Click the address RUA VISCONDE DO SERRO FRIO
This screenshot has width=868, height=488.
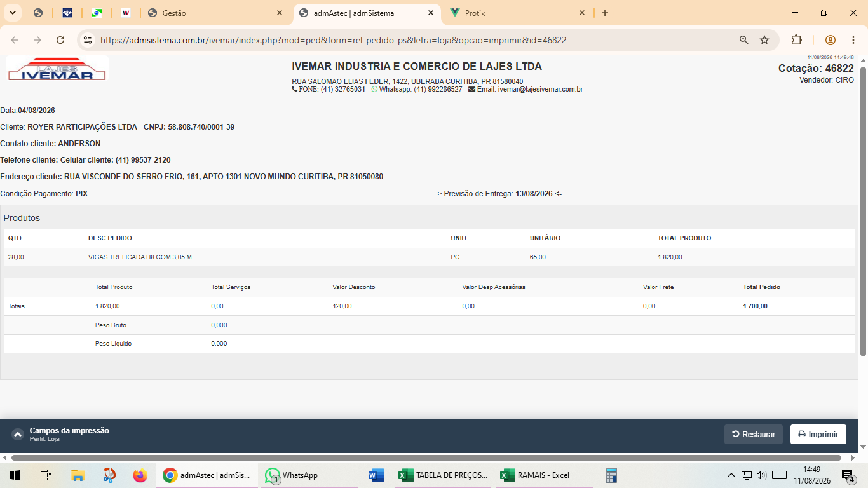(124, 177)
